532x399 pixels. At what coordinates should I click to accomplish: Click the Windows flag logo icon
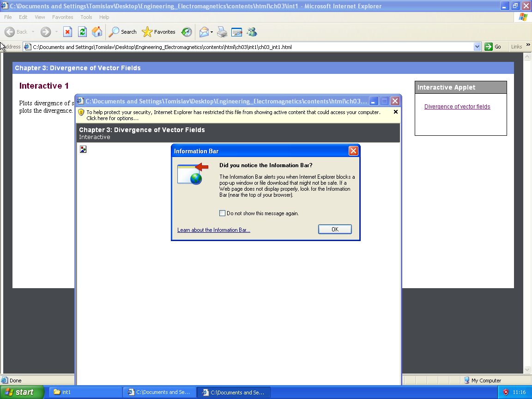pos(523,17)
